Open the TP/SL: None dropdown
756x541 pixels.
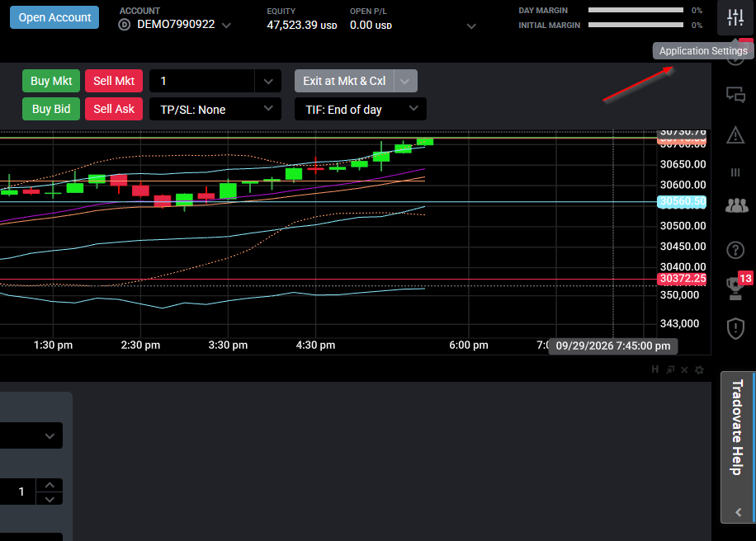[x=215, y=109]
